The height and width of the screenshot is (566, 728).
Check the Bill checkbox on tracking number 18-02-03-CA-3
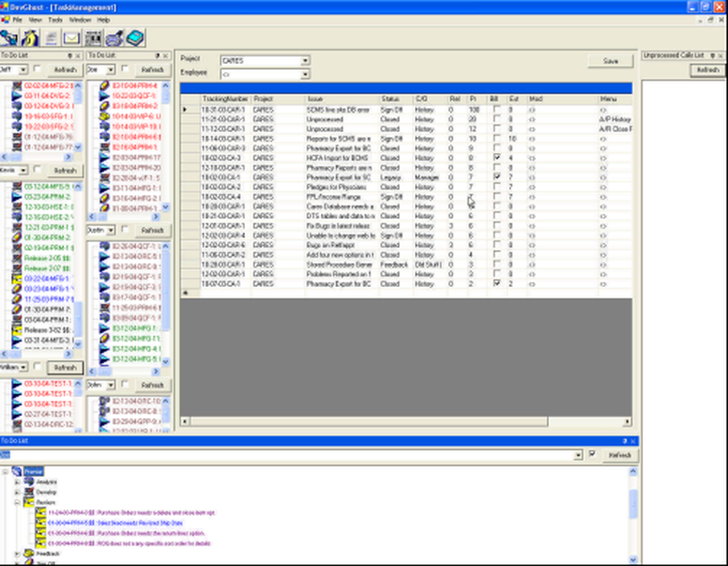pyautogui.click(x=497, y=157)
